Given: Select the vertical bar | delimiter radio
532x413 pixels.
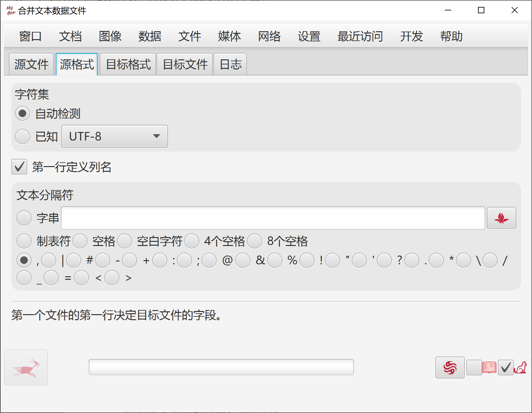Looking at the screenshot, I should pos(49,260).
